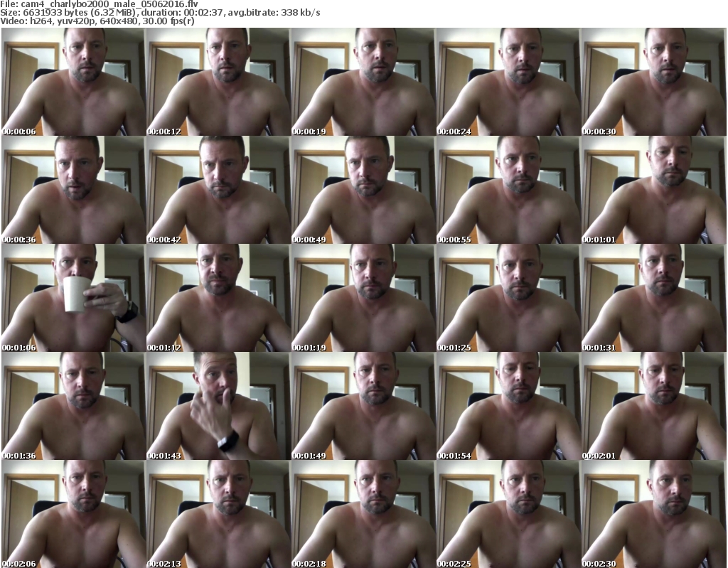Choose the frame timestamped 00:01:25
The height and width of the screenshot is (568, 728).
point(508,298)
